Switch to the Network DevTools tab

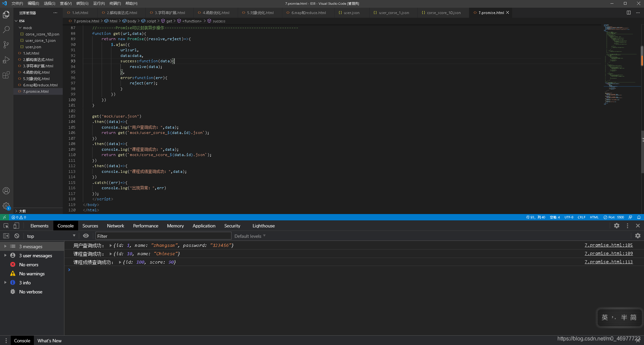point(115,226)
